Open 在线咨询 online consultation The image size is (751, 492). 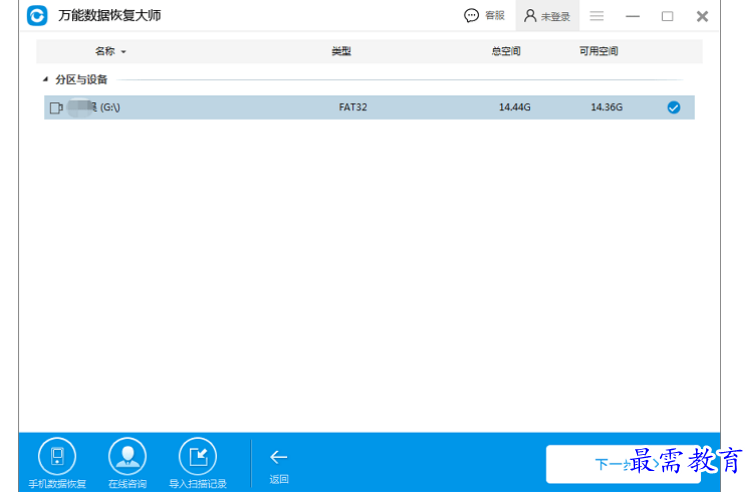[127, 463]
